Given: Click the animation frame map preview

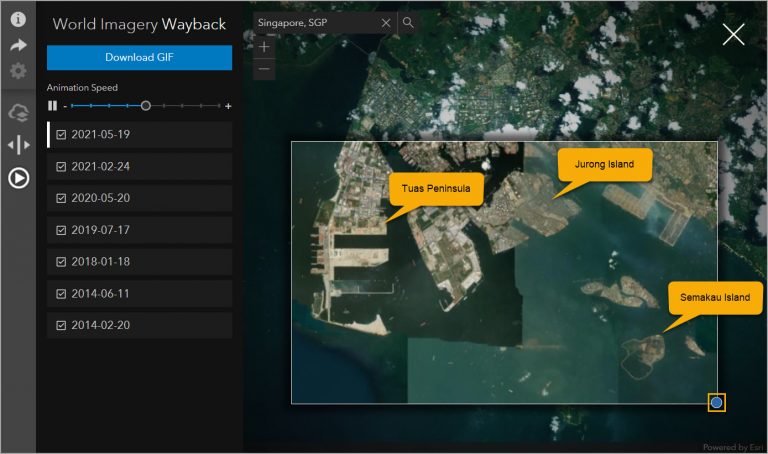Looking at the screenshot, I should pyautogui.click(x=504, y=273).
